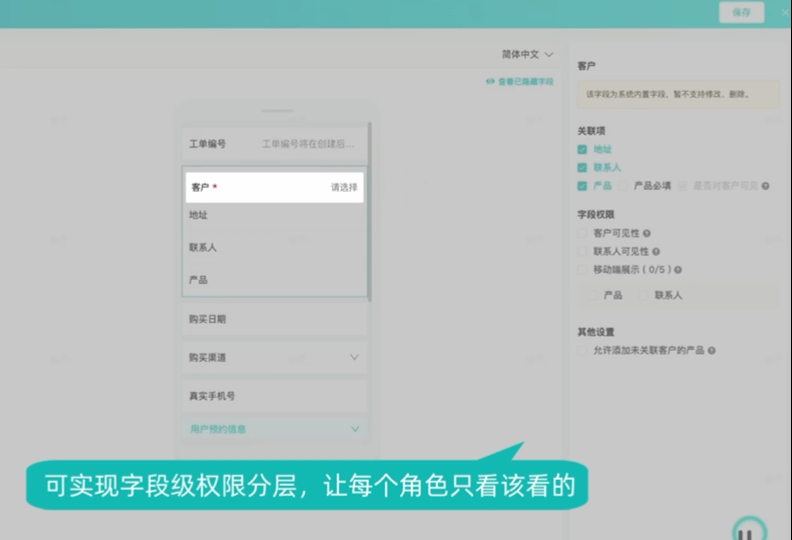Click help icon next to 联系人可见性
Screen dimensions: 792x540
point(656,252)
